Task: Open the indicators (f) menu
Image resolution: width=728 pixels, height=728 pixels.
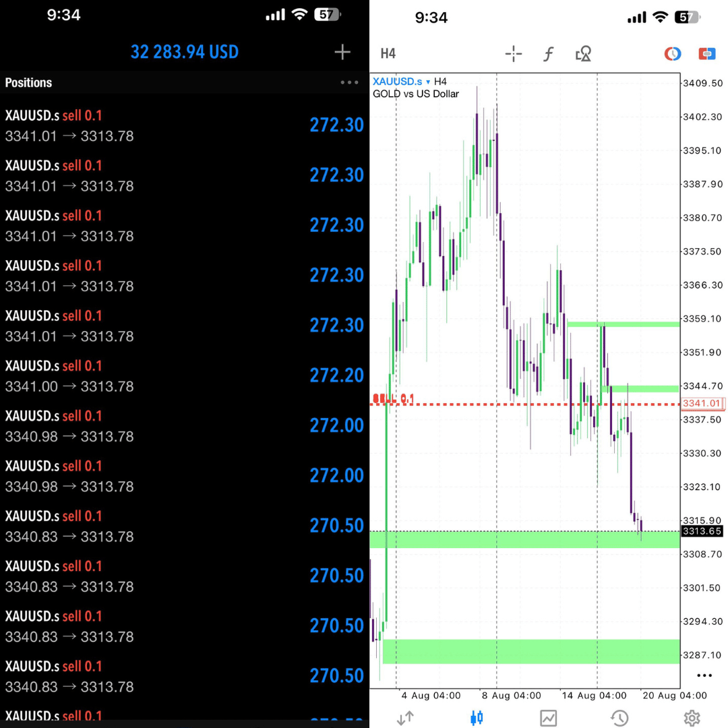Action: click(549, 54)
